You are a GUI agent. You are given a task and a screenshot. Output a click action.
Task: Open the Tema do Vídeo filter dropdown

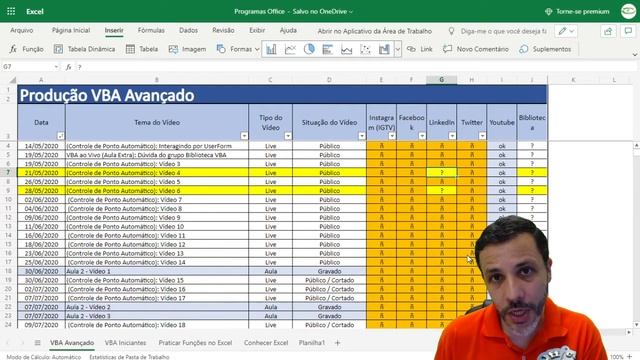(244, 136)
